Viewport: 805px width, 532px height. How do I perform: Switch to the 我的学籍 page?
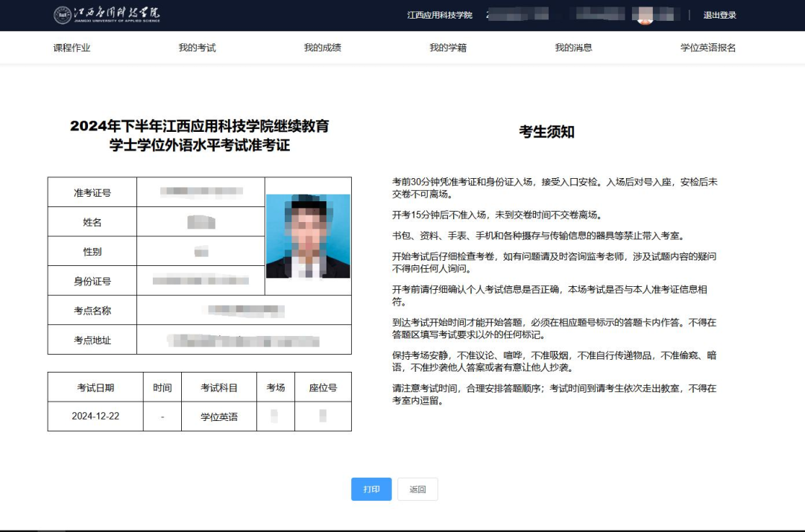447,47
